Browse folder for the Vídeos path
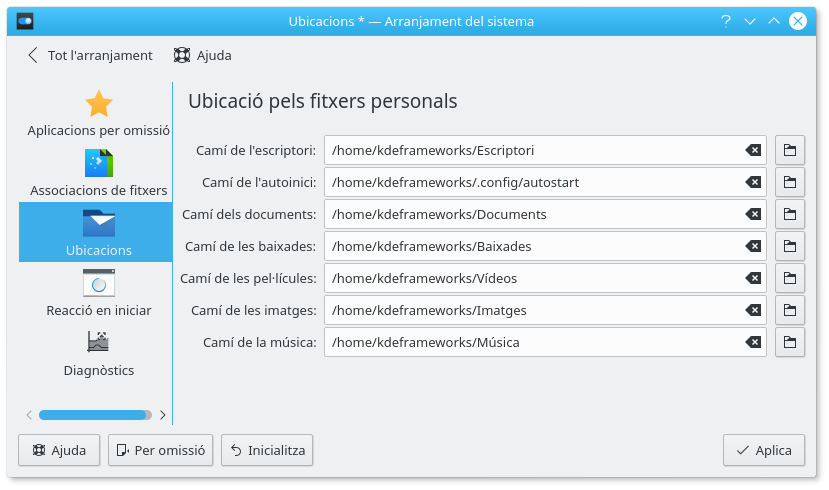 point(790,278)
